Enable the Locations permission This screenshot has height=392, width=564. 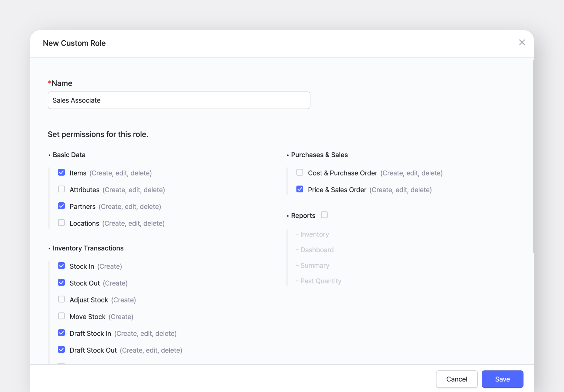(61, 222)
